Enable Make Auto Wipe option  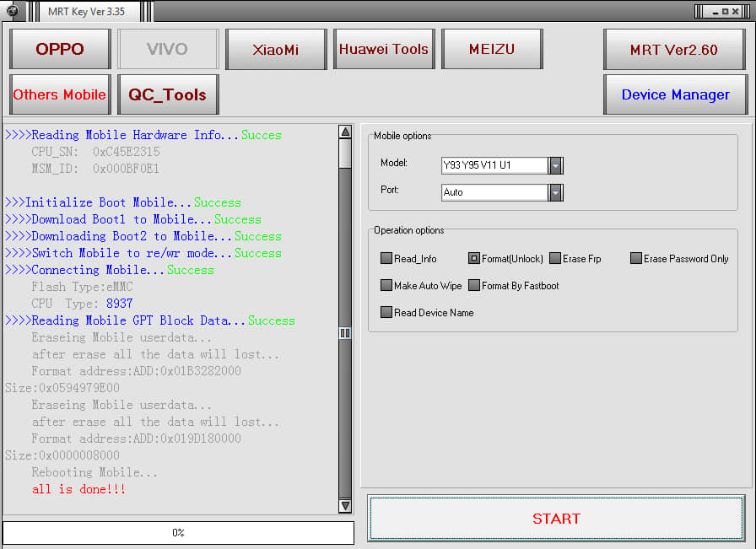[386, 285]
